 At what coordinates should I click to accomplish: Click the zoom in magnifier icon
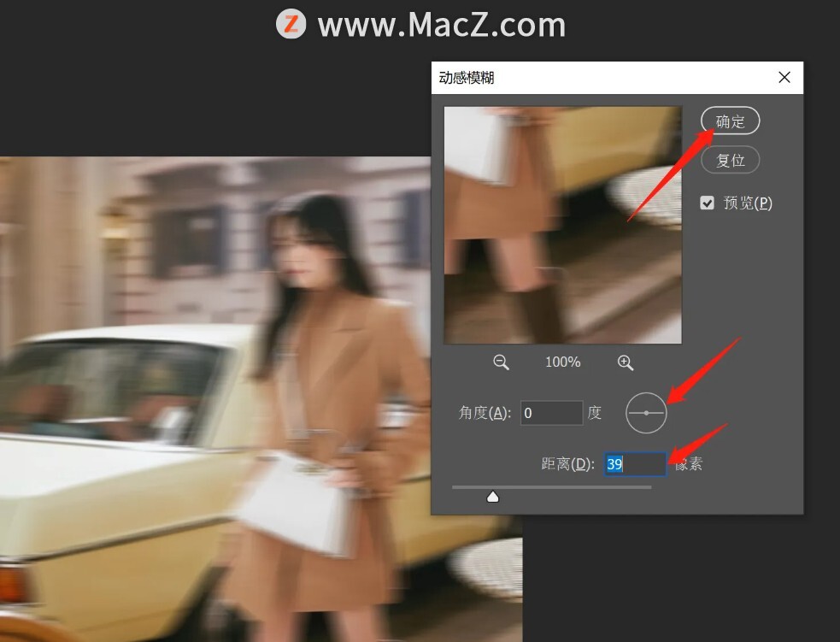(x=626, y=362)
